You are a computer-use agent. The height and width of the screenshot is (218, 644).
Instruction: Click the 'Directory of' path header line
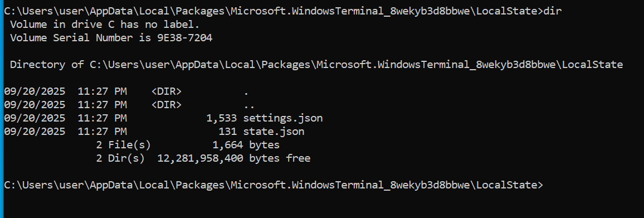(x=316, y=65)
